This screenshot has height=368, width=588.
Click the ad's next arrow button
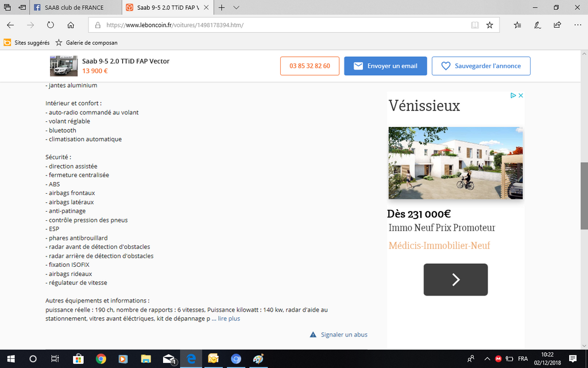point(455,280)
